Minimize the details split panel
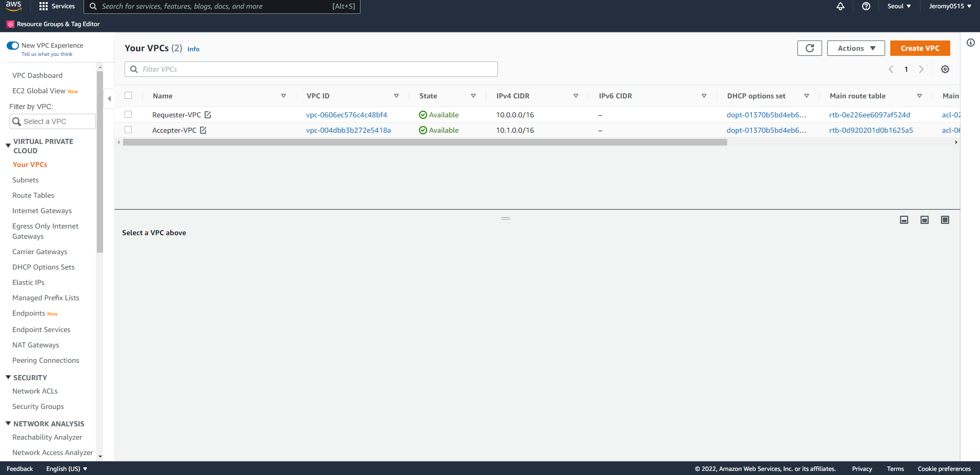 click(x=904, y=220)
